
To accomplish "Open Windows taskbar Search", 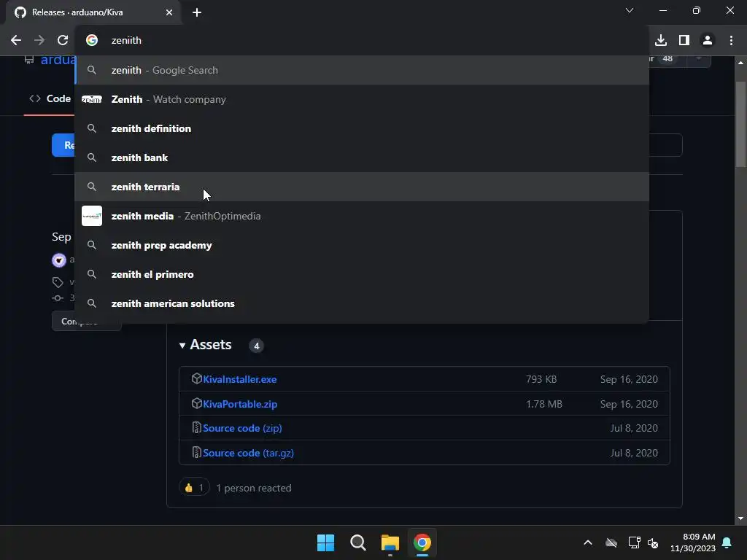I will pyautogui.click(x=357, y=542).
